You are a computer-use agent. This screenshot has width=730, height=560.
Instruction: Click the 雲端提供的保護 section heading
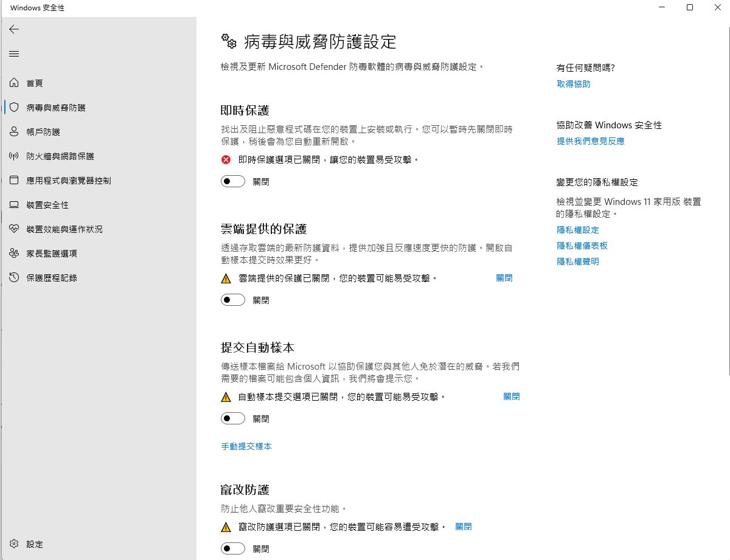(263, 229)
